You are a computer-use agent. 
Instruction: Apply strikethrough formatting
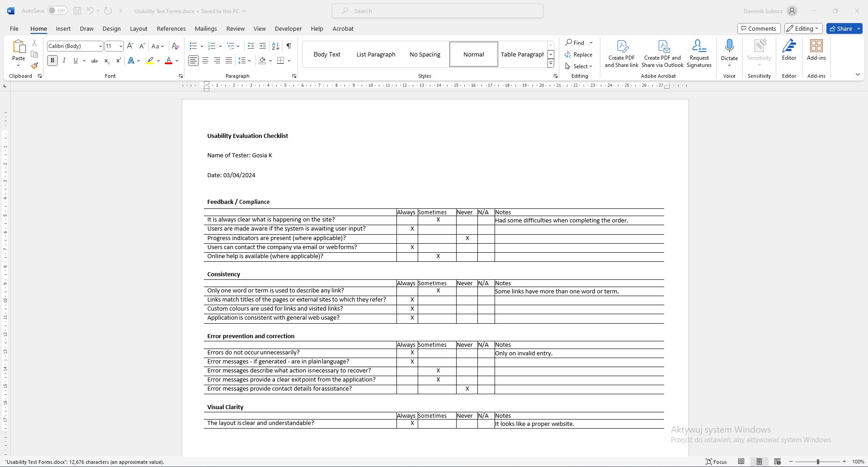tap(94, 60)
